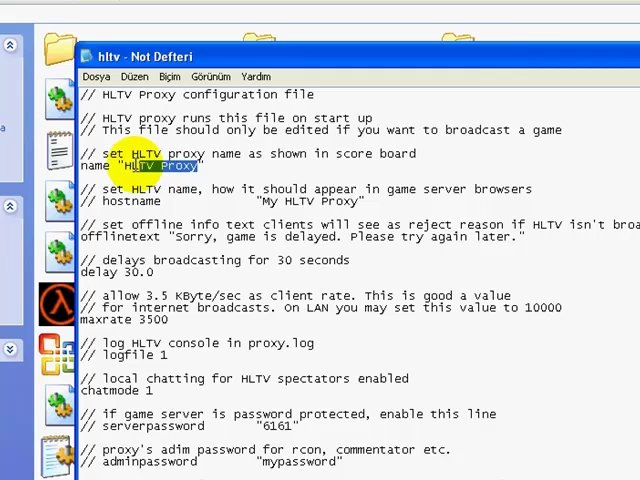Open the Görünüm menu
Screen dimensions: 640x480
[x=211, y=77]
